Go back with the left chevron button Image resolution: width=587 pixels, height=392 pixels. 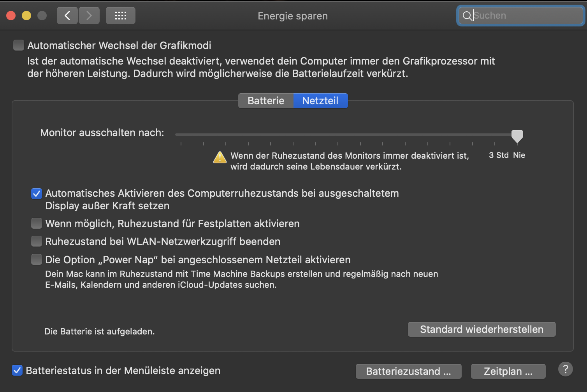67,16
